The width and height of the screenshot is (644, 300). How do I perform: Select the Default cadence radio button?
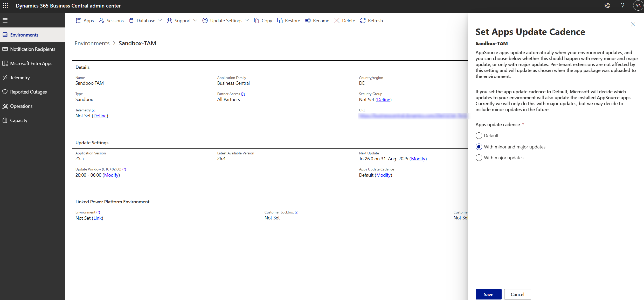click(x=479, y=136)
